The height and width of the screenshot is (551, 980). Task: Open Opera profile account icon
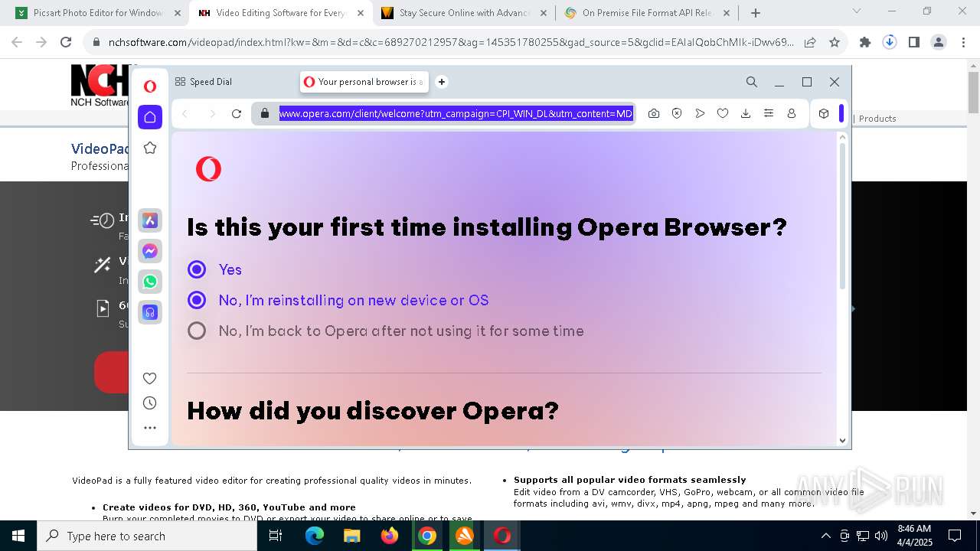point(792,113)
